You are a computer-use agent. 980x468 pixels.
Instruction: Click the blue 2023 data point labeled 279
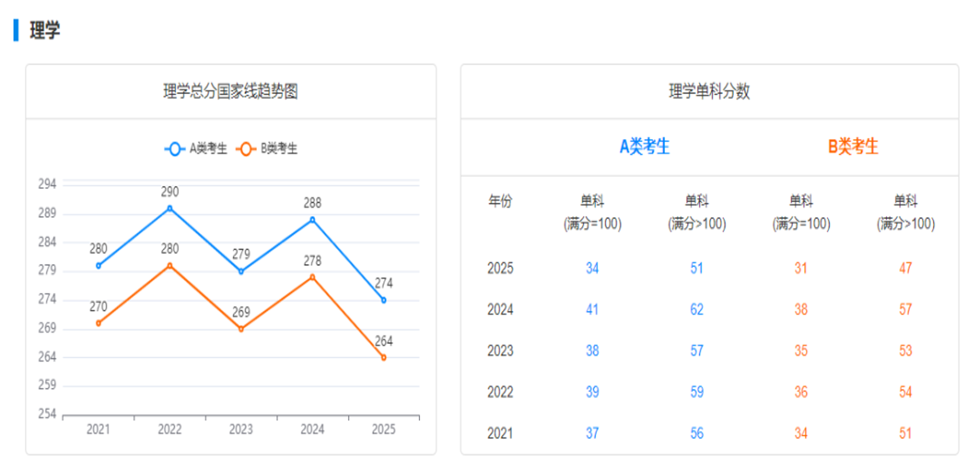(x=241, y=272)
